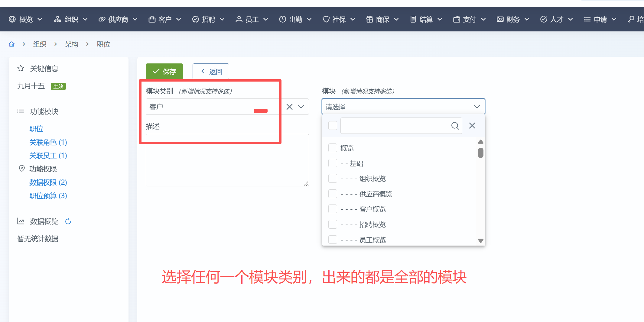Click the chart icon beside 数据概览
This screenshot has height=322, width=644.
[x=21, y=221]
